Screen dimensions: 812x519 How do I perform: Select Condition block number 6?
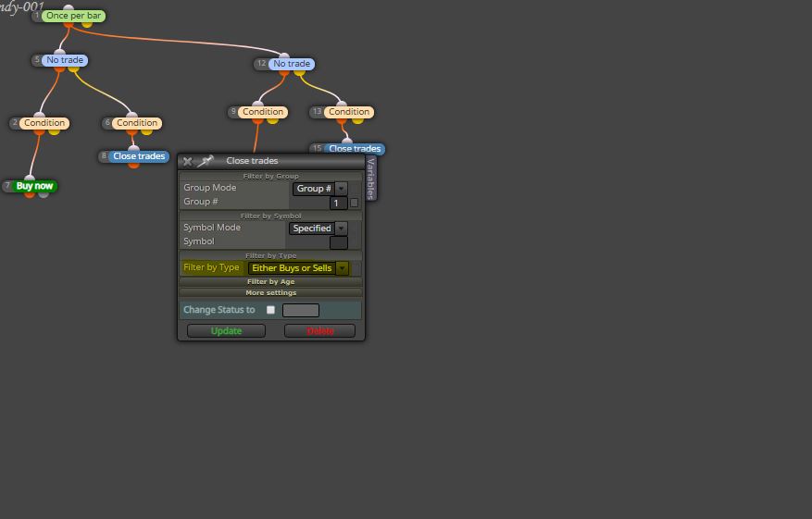[137, 123]
